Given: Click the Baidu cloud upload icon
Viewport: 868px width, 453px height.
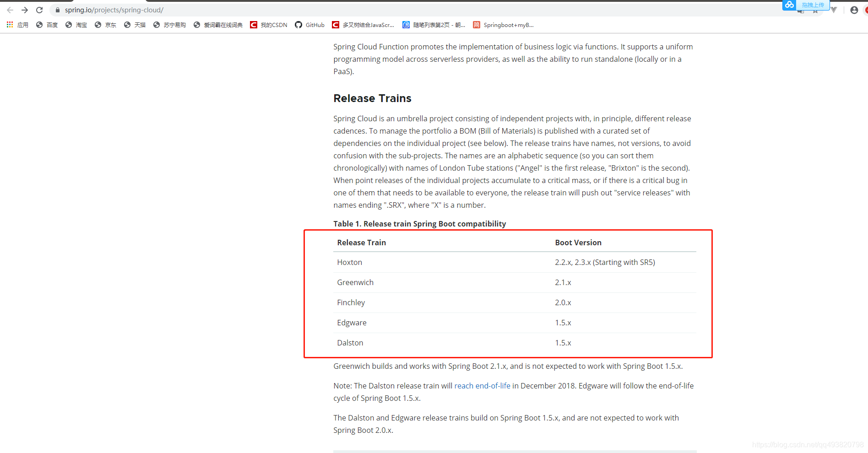Looking at the screenshot, I should tap(789, 5).
